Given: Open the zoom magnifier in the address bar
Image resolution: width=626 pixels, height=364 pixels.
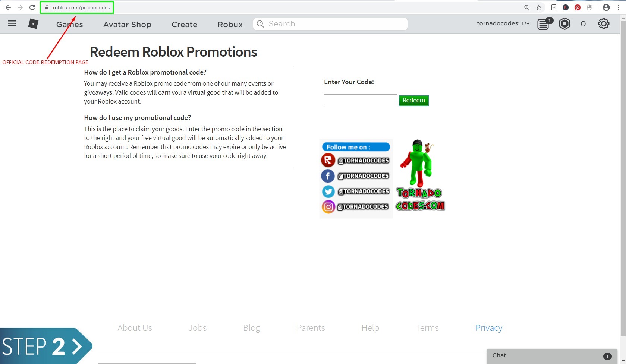Looking at the screenshot, I should [527, 7].
